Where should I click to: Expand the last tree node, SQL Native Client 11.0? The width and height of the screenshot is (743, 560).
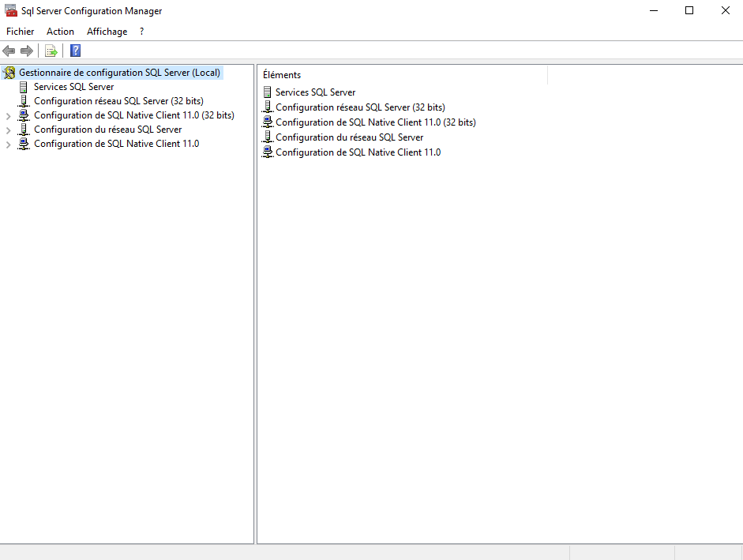coord(9,145)
